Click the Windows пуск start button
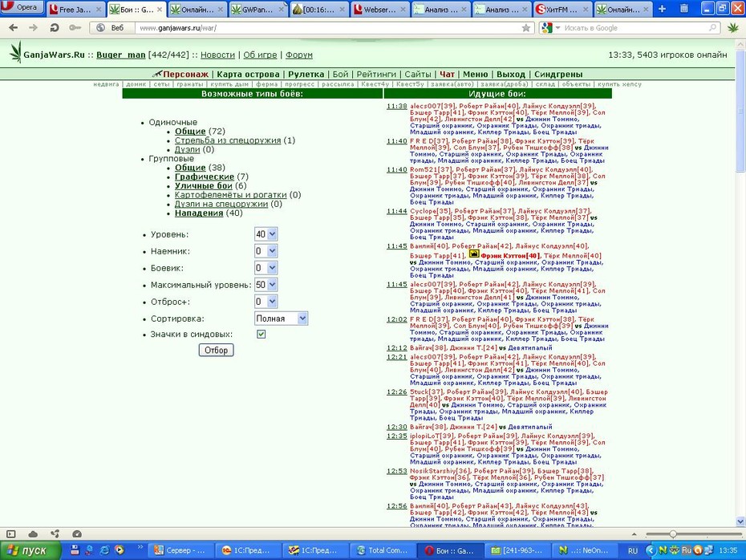This screenshot has height=560, width=746. click(x=30, y=550)
